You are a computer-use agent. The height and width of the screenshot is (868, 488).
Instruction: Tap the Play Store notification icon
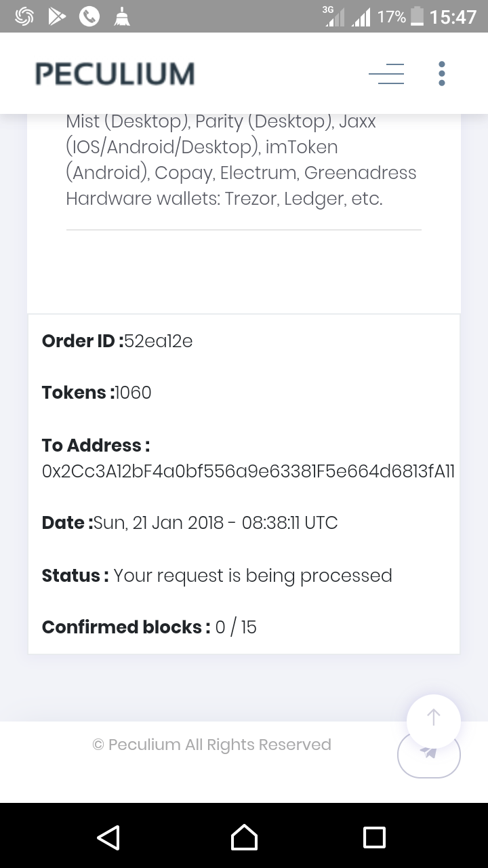tap(57, 17)
